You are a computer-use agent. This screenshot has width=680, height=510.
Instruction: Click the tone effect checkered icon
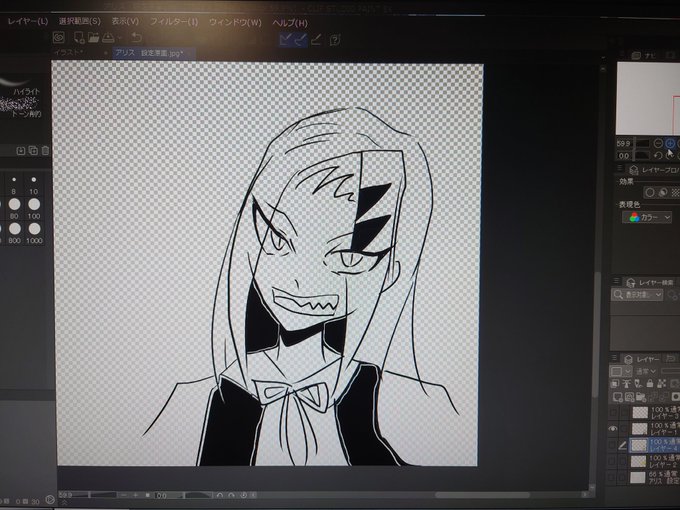click(675, 192)
